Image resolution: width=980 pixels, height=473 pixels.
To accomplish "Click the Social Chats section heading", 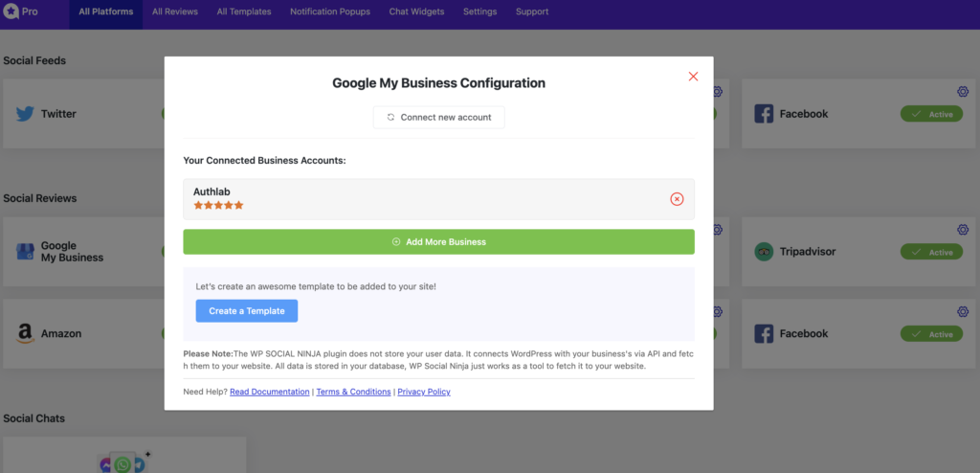I will 33,417.
